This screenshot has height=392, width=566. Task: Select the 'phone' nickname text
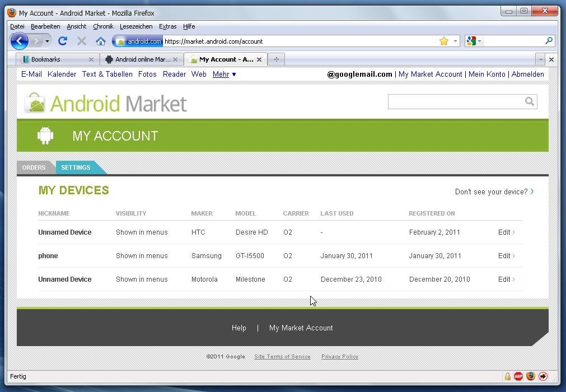[x=48, y=255]
